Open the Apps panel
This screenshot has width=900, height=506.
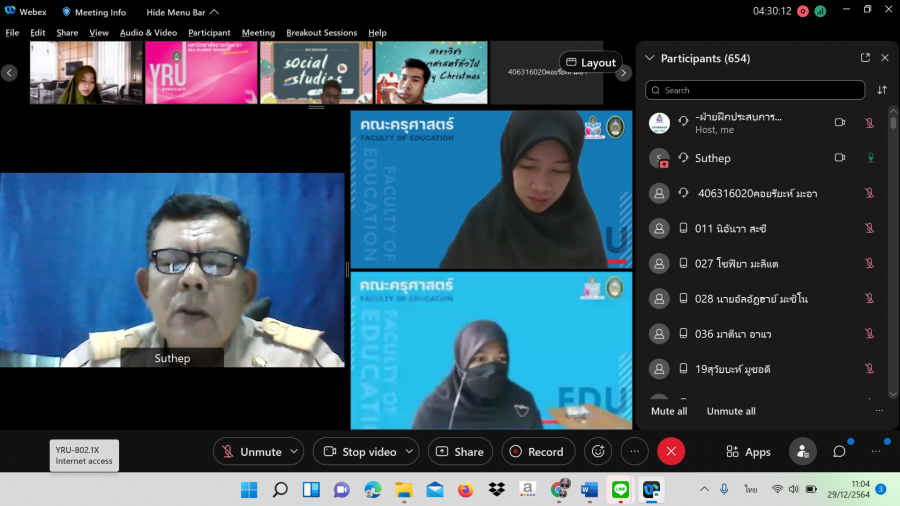click(x=748, y=452)
